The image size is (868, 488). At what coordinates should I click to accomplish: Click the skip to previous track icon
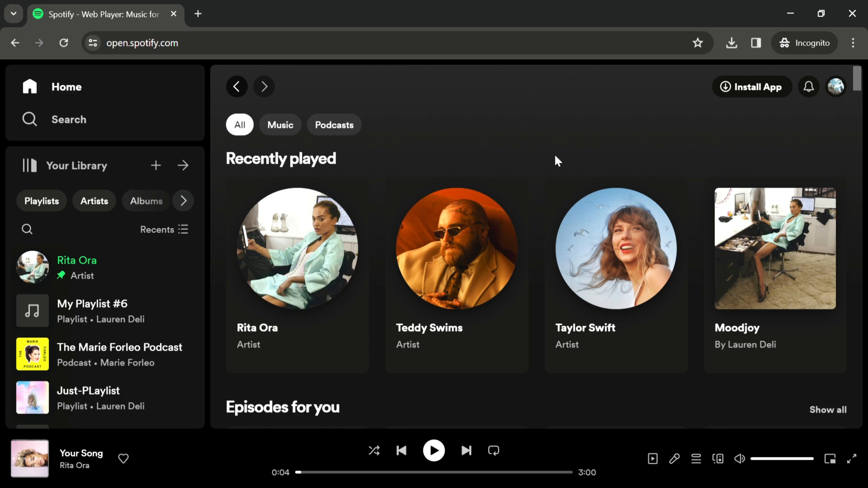(x=402, y=450)
